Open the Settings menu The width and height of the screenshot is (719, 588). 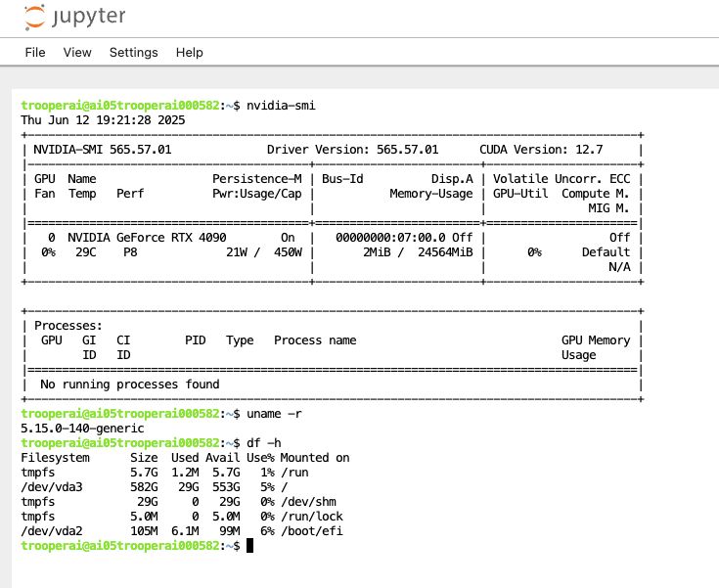point(133,52)
